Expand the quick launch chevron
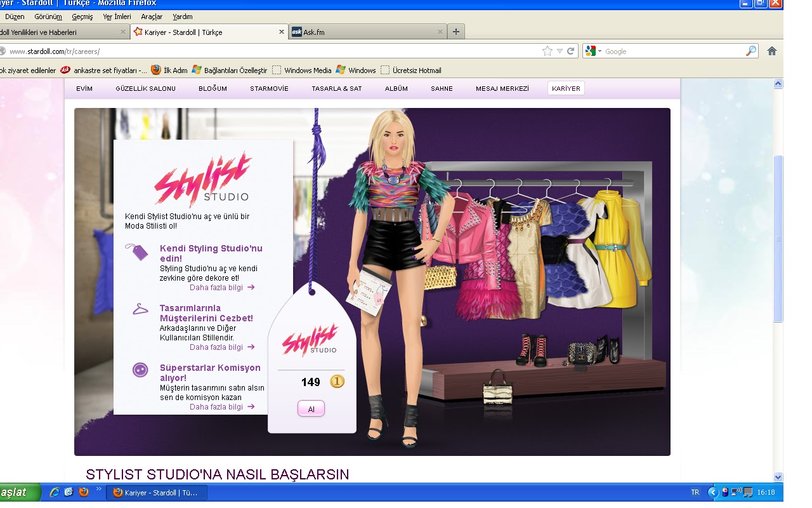Image resolution: width=812 pixels, height=508 pixels. click(99, 490)
